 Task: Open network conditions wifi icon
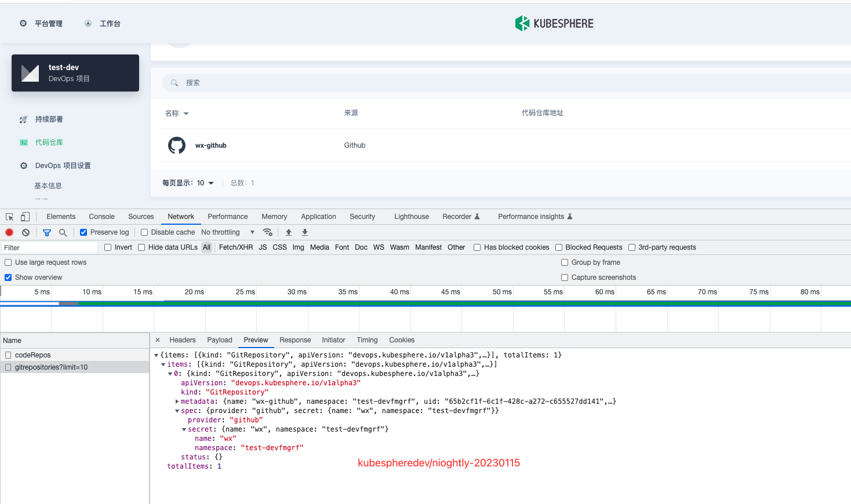[268, 232]
